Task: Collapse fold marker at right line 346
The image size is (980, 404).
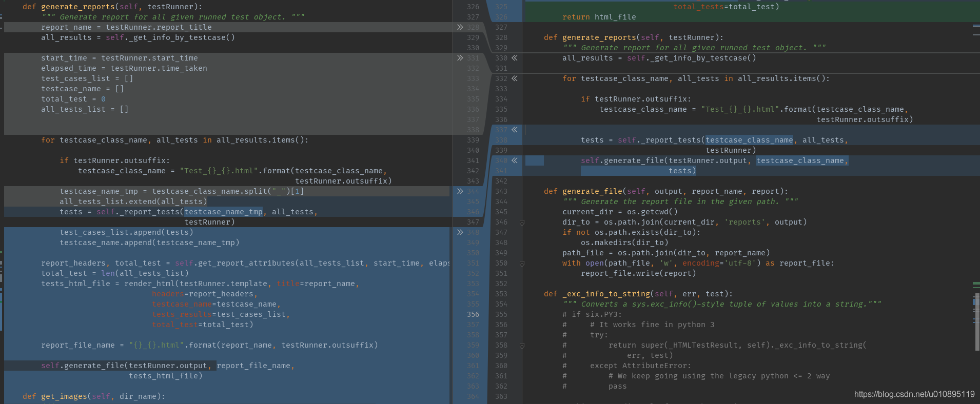Action: tap(522, 222)
